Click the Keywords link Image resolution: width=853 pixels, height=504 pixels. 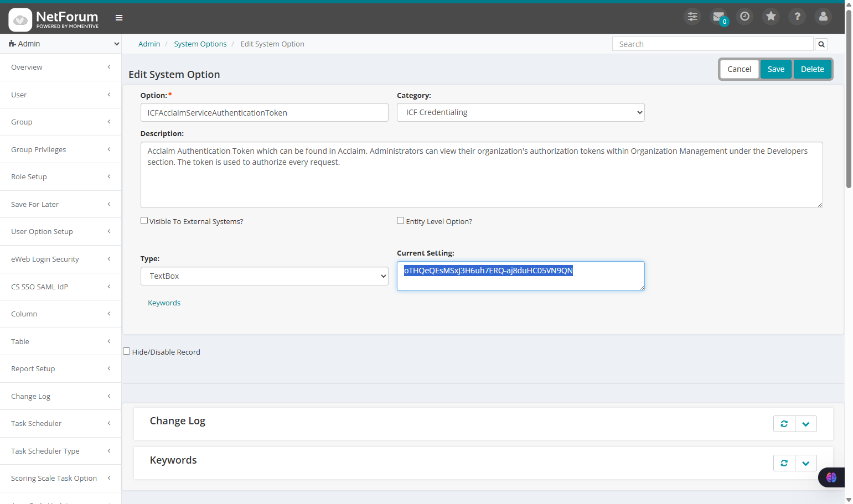click(x=164, y=303)
